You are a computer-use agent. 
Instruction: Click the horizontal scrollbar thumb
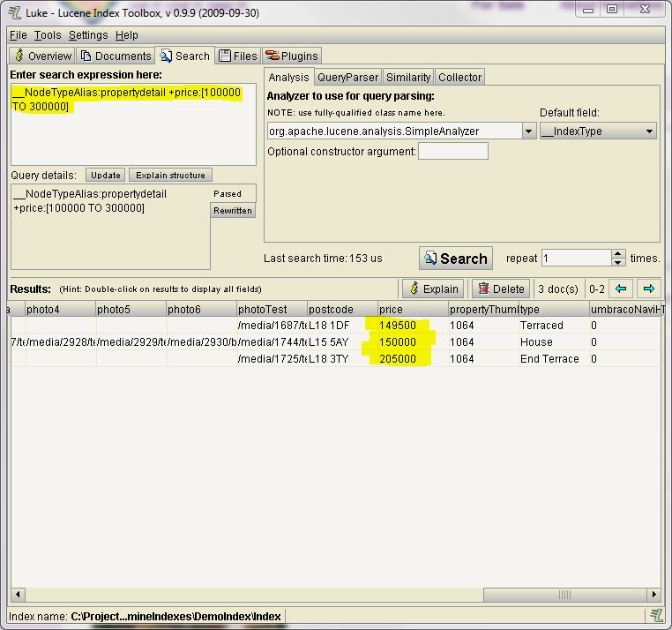click(565, 595)
